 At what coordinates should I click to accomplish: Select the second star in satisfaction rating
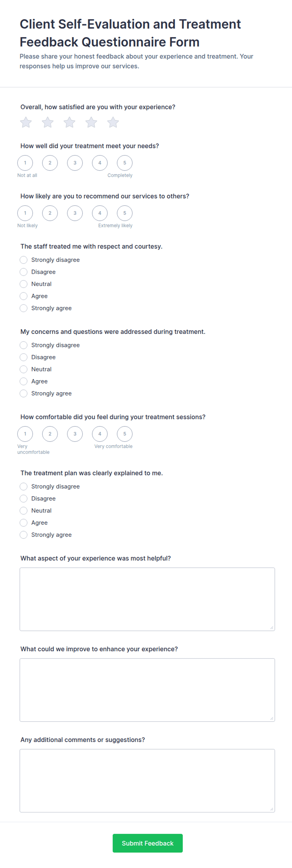[47, 122]
